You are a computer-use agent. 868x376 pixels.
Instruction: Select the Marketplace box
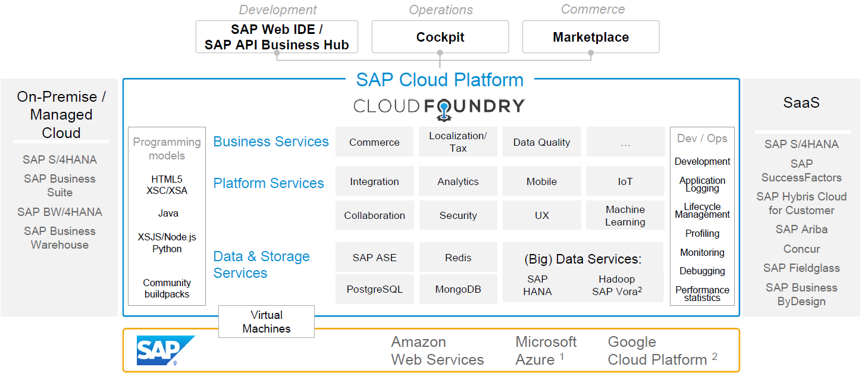pyautogui.click(x=590, y=37)
